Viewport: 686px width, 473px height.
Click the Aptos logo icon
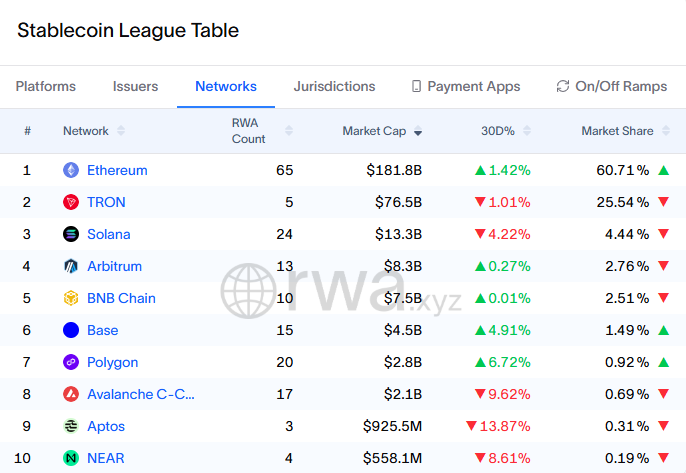pos(71,426)
